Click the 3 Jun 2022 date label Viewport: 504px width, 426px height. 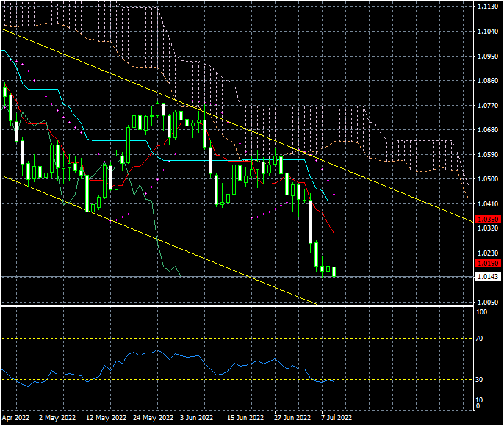[196, 418]
